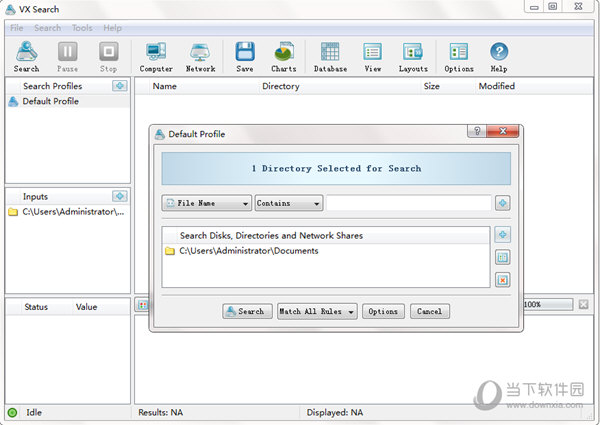
Task: Open the Computer search tool
Action: point(156,57)
